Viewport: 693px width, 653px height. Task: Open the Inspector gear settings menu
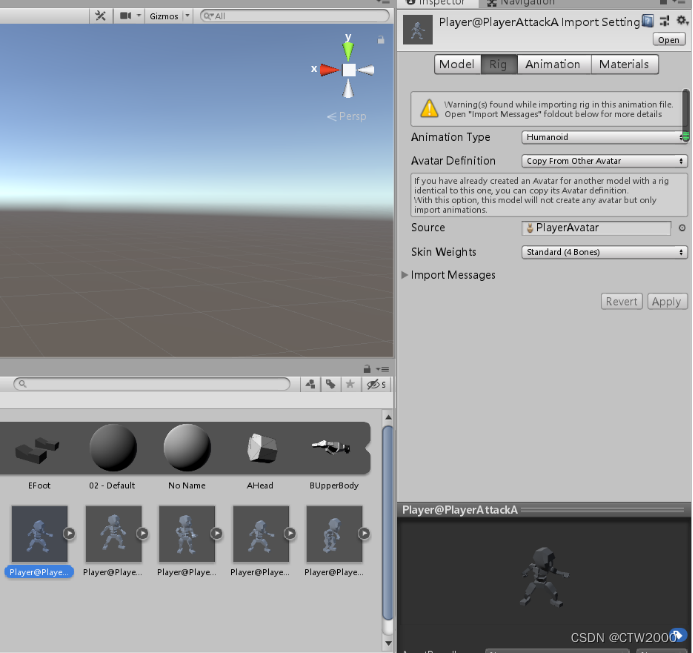click(x=682, y=20)
